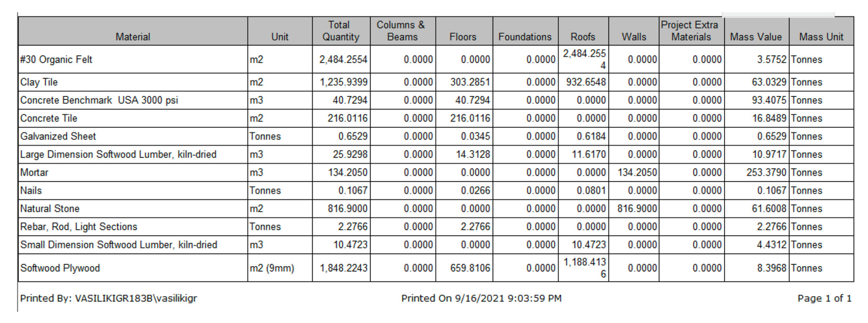Click the Project Extra Materials header
The image size is (868, 323).
tap(691, 31)
